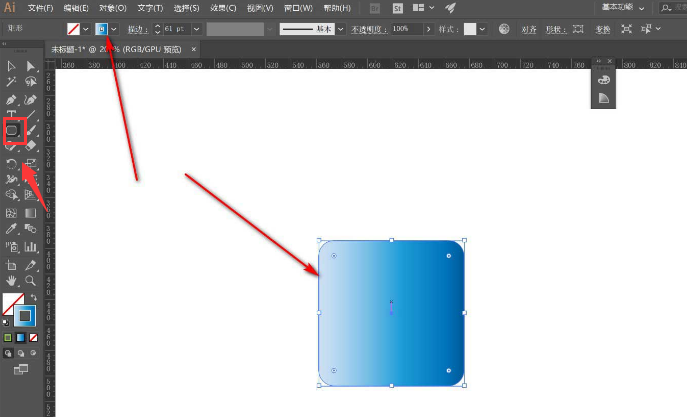Viewport: 687px width, 417px height.
Task: Select the Line Segment tool
Action: [x=30, y=115]
